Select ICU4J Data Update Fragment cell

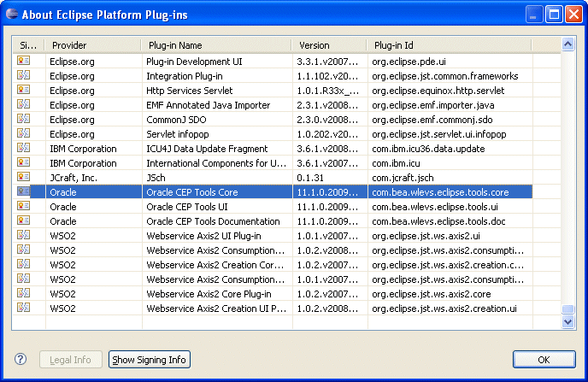point(217,149)
